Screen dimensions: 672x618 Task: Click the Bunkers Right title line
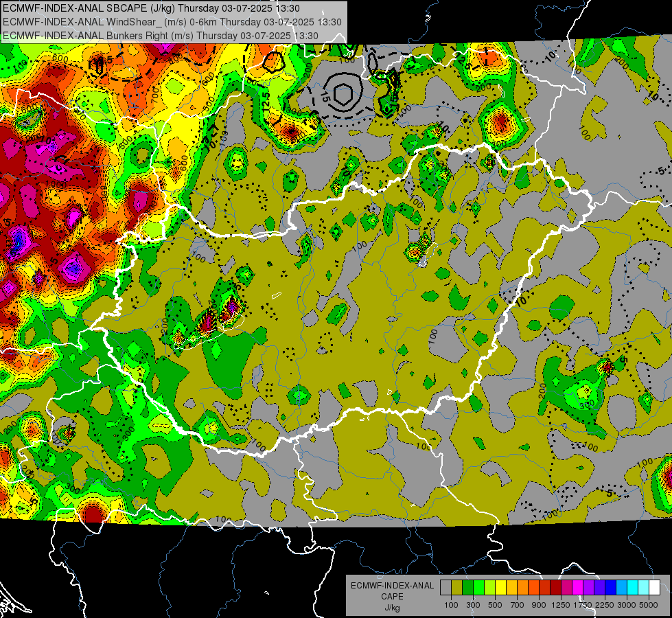[161, 36]
